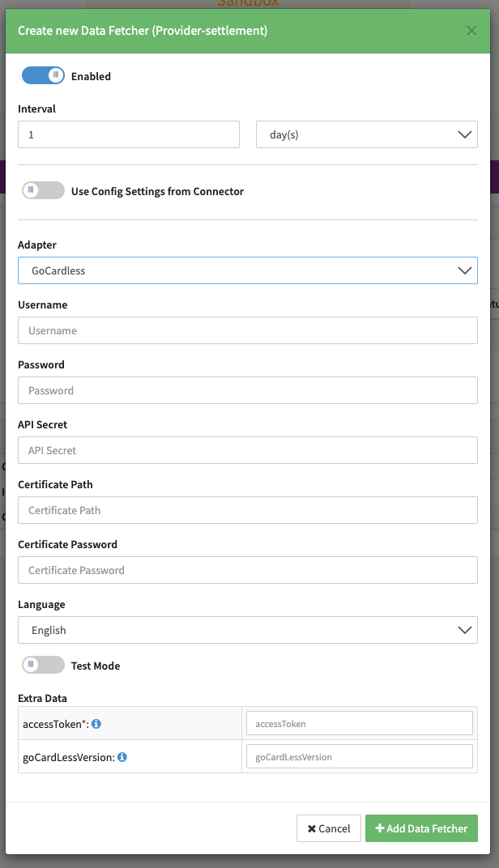Turn off the Enabled switch

pyautogui.click(x=43, y=76)
